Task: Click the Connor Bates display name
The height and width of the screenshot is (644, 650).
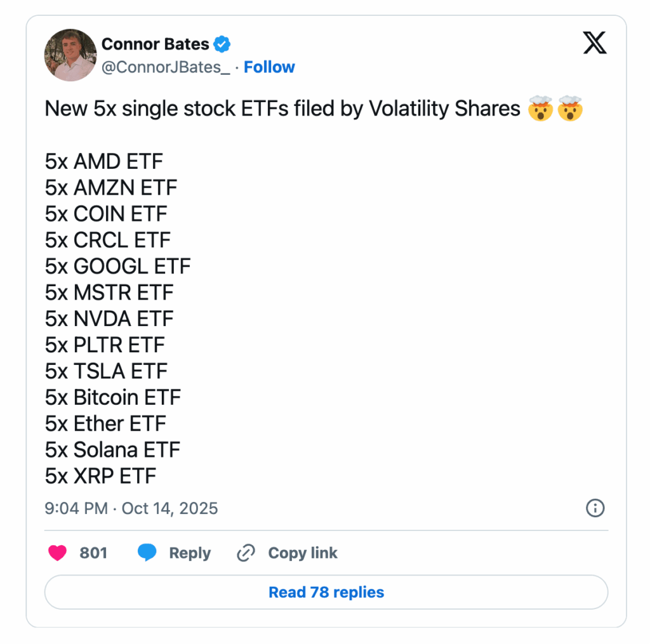Action: (x=155, y=44)
